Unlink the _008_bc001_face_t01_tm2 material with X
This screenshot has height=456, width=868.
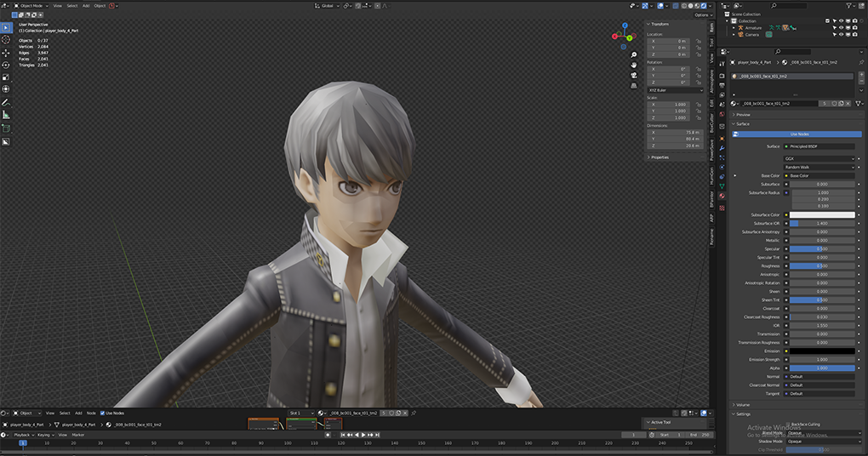tap(848, 104)
